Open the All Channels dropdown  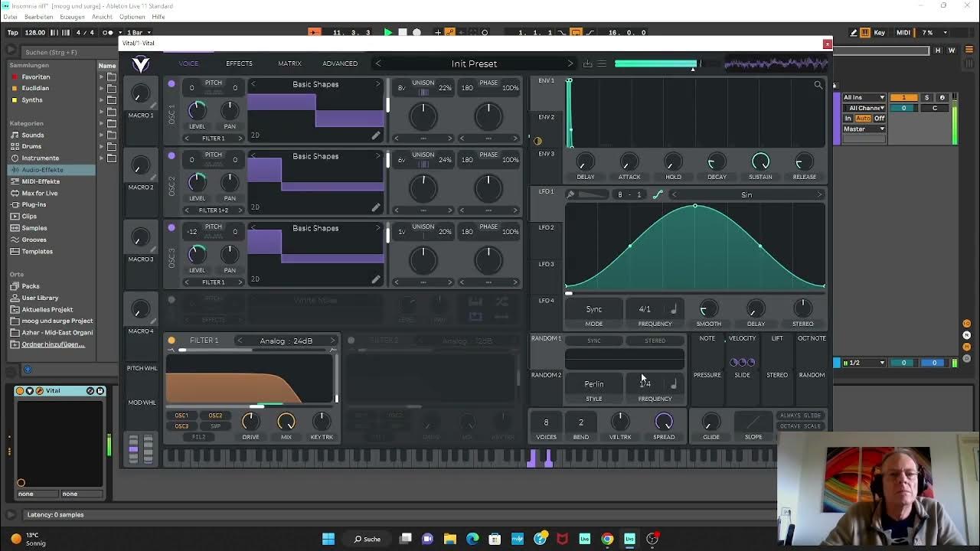(864, 108)
